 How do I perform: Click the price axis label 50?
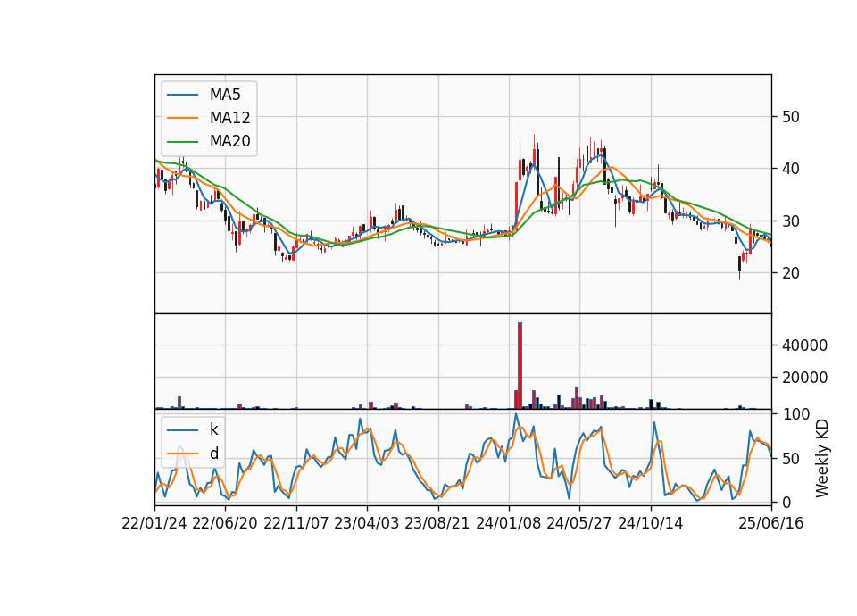pyautogui.click(x=791, y=117)
